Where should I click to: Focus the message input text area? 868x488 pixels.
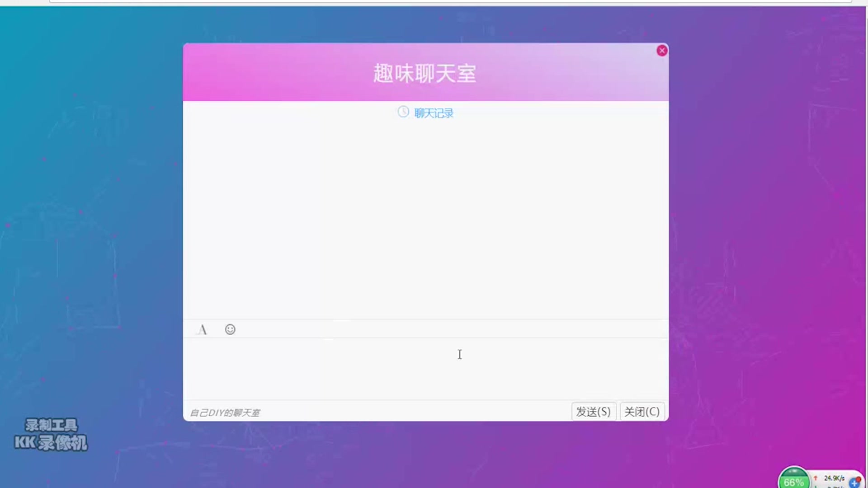[x=425, y=369]
